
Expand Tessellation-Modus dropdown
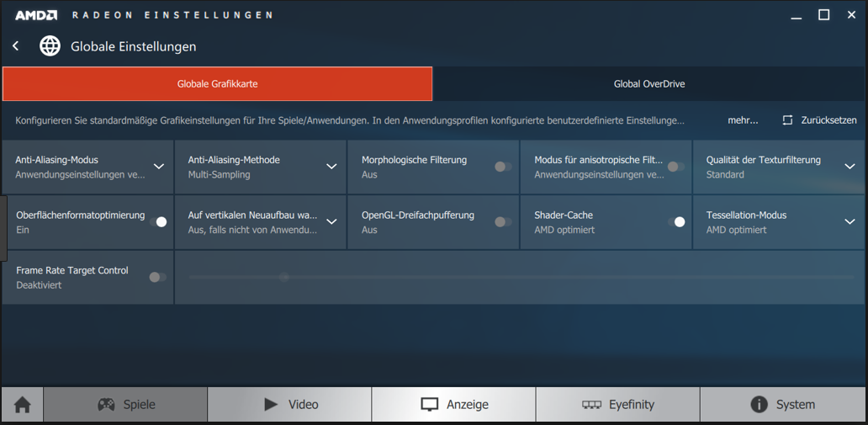pyautogui.click(x=850, y=221)
